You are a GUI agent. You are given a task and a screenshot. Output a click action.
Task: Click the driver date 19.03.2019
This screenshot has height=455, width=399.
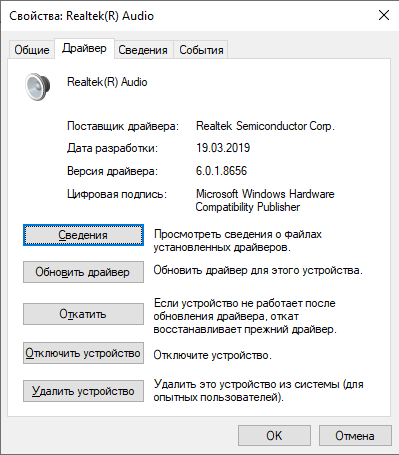point(223,148)
